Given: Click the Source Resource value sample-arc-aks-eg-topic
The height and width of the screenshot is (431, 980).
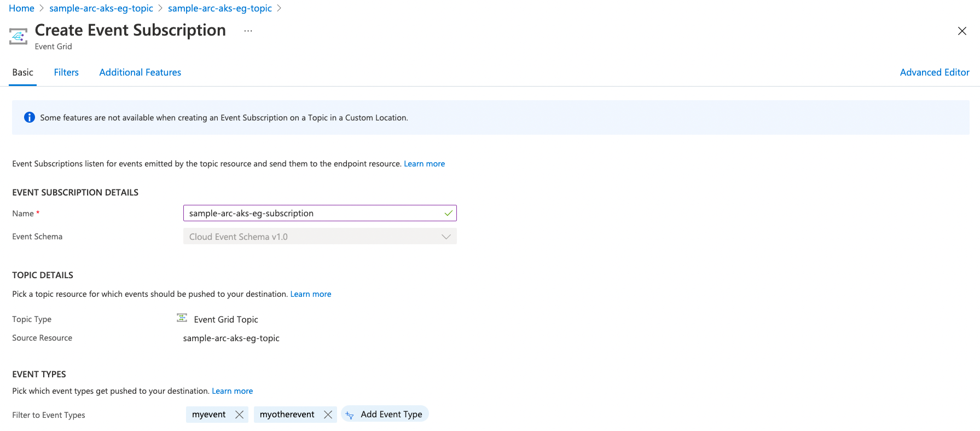Looking at the screenshot, I should click(231, 338).
